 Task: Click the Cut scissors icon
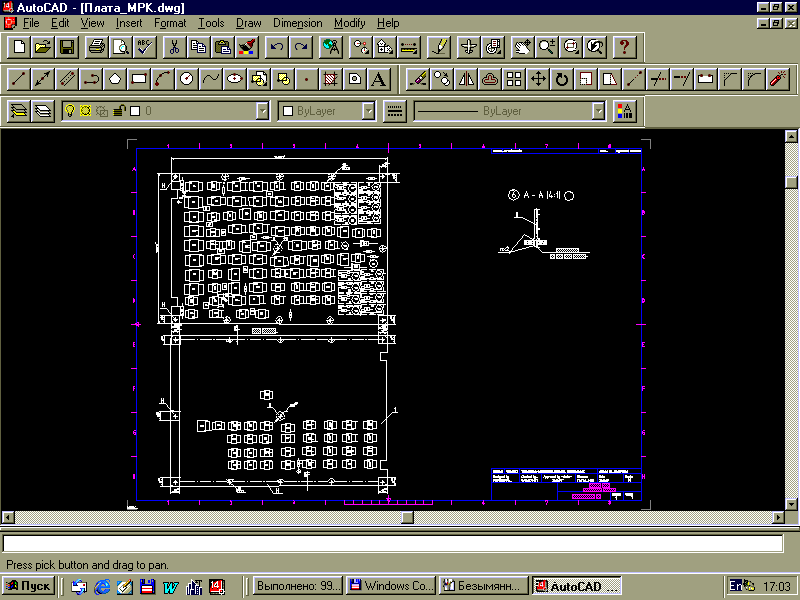(x=174, y=47)
